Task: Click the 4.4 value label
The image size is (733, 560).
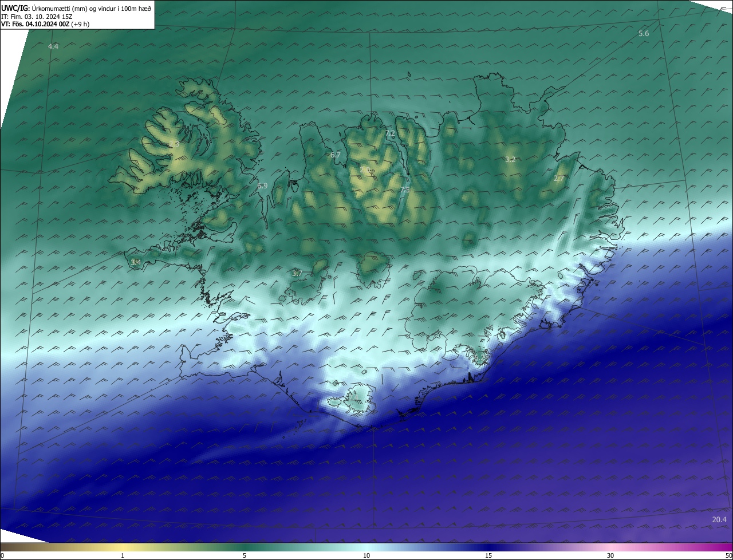Action: pos(53,46)
